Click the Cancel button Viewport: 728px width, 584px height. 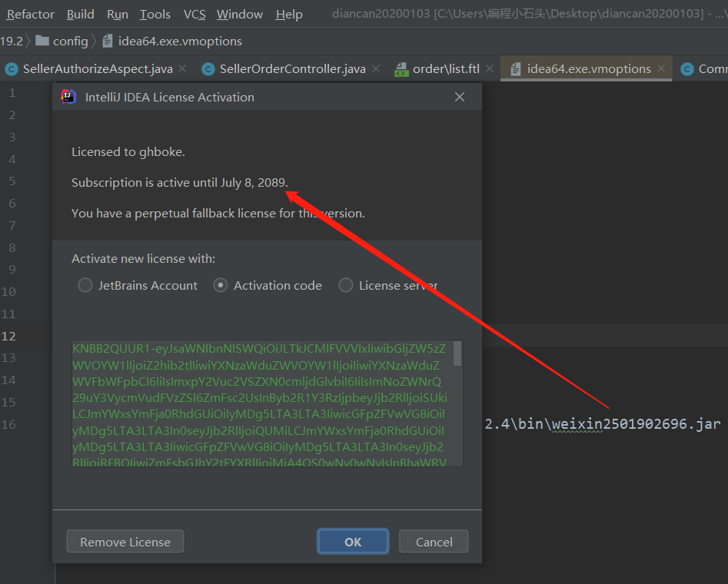pyautogui.click(x=434, y=541)
